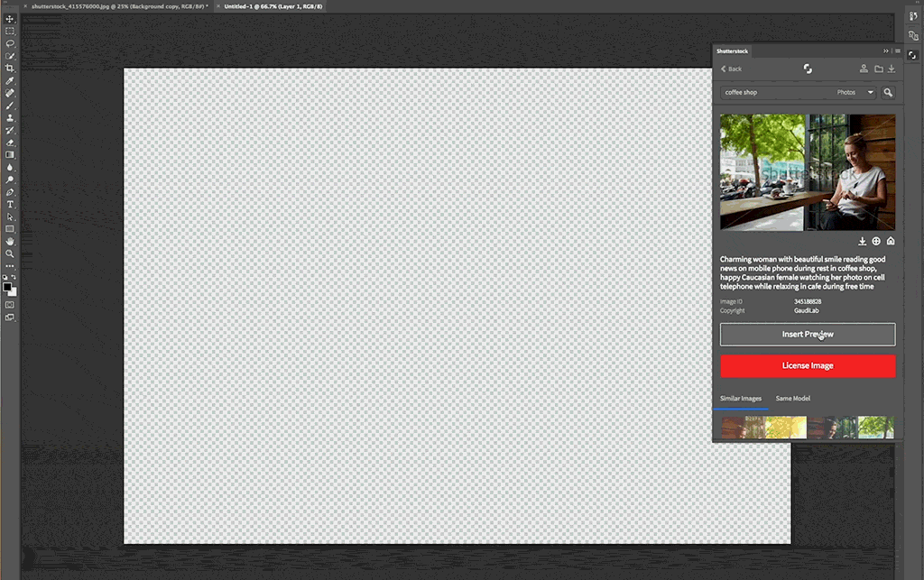Click the Shutterstock search magnifier button

pyautogui.click(x=888, y=92)
